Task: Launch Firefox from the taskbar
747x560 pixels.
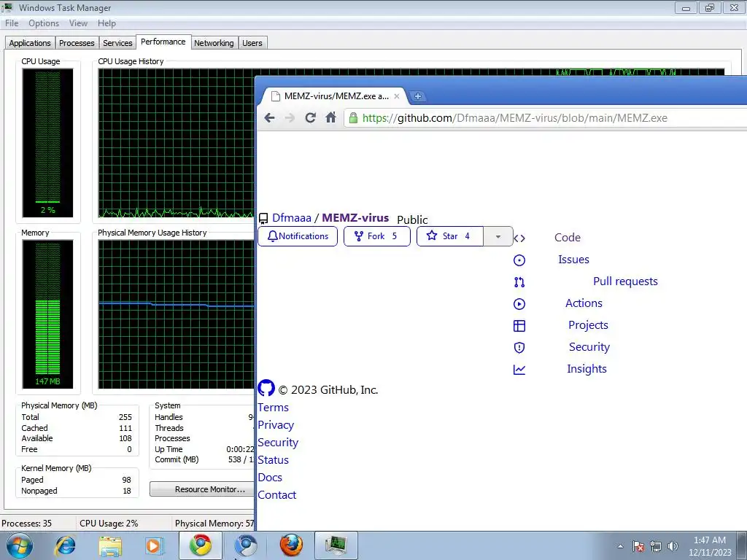Action: [x=290, y=545]
